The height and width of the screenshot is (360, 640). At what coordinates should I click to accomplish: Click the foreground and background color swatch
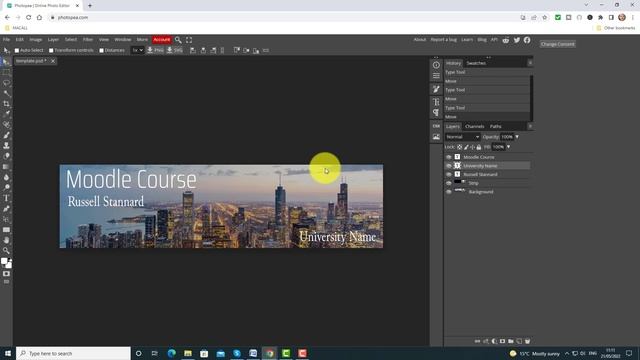tap(6, 263)
